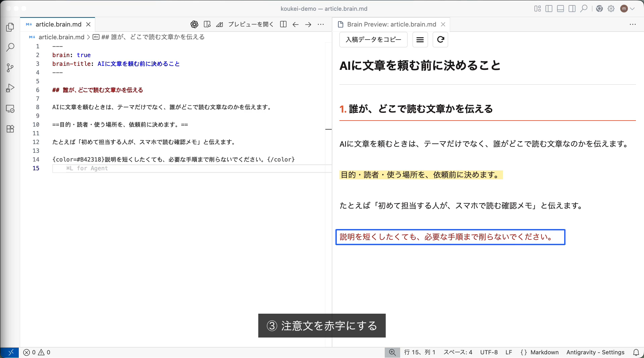644x358 pixels.
Task: Close the Brain Preview tab
Action: [443, 25]
